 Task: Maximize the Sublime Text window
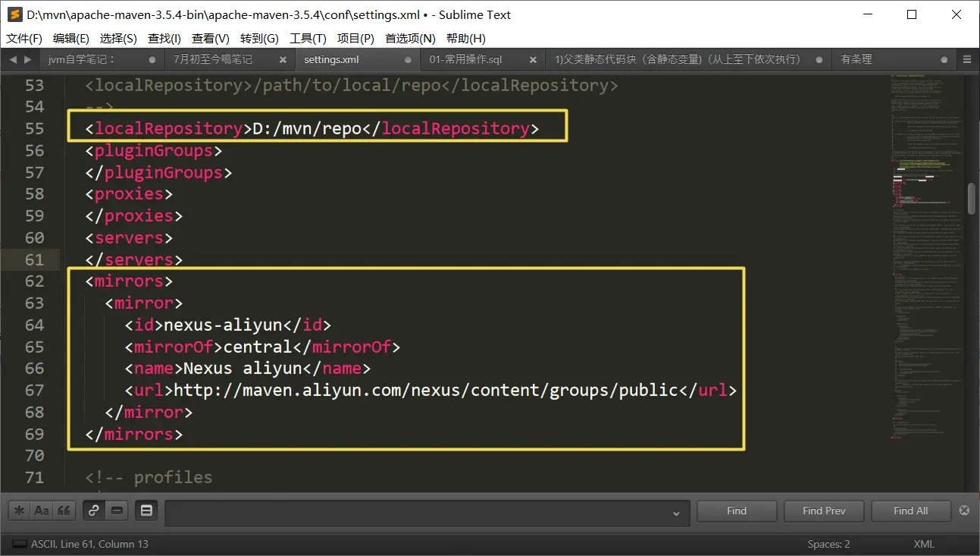tap(912, 14)
